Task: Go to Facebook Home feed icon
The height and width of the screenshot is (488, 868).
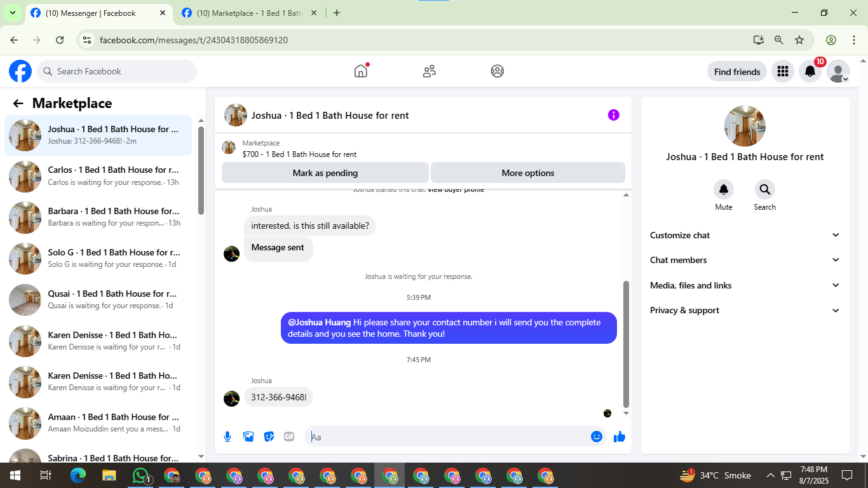Action: pos(361,71)
